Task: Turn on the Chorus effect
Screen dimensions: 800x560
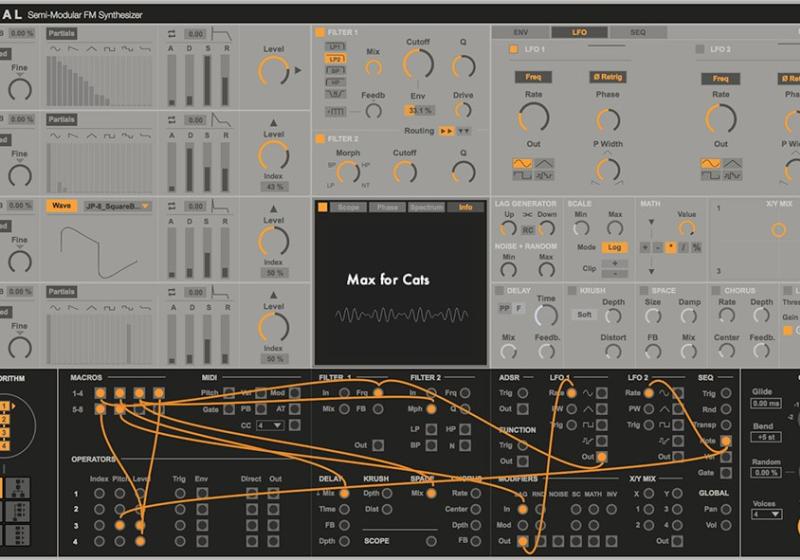Action: click(x=712, y=291)
